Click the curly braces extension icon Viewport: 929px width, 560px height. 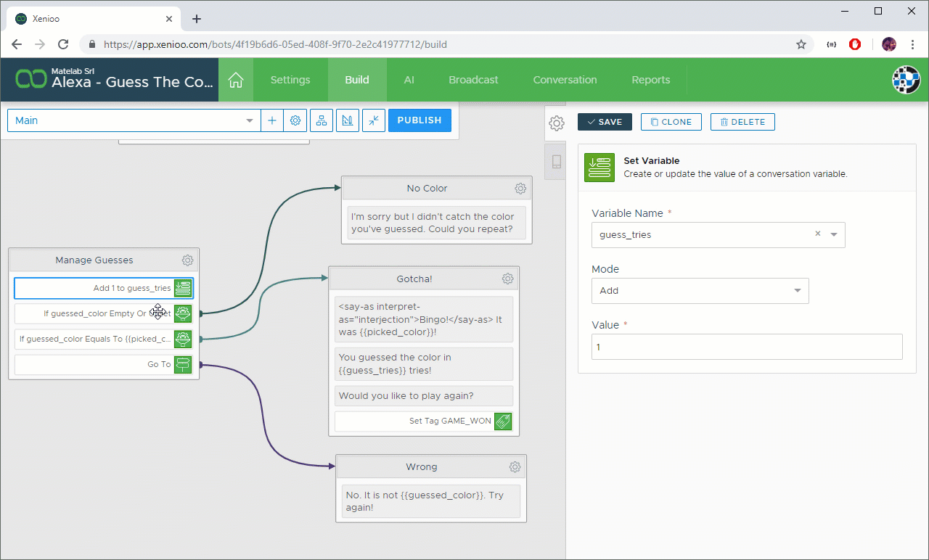[832, 44]
